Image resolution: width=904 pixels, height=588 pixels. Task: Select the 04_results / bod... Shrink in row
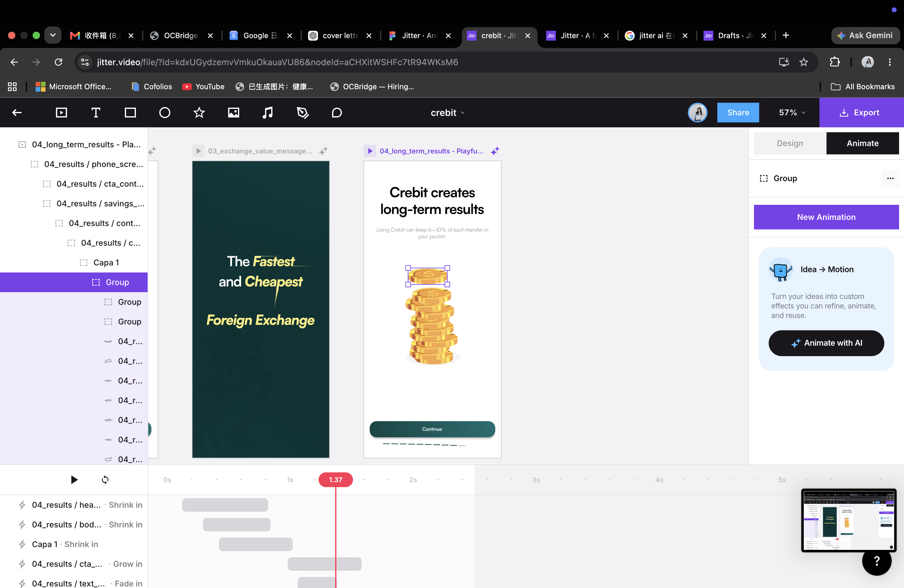(74, 525)
